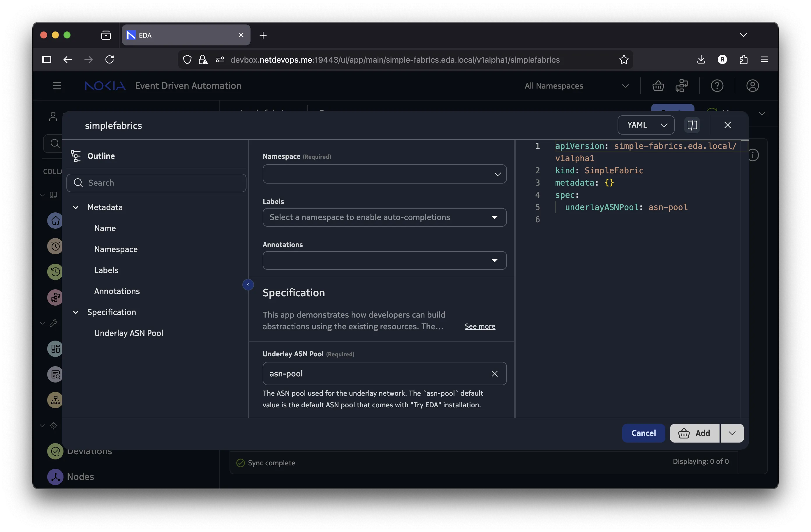Open the tab overview icon in title bar

[x=106, y=35]
